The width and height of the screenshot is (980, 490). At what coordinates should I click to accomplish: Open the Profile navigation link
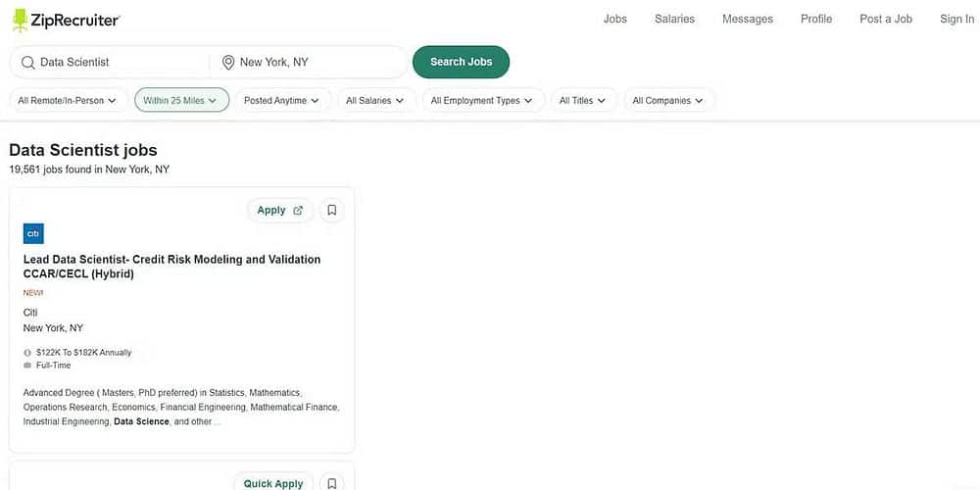click(x=816, y=19)
